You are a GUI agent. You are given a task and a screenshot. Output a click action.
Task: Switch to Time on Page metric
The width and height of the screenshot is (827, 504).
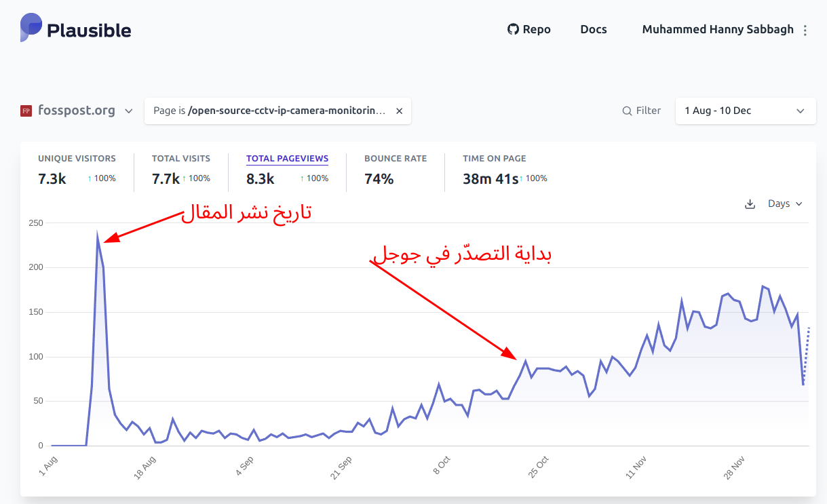point(495,159)
